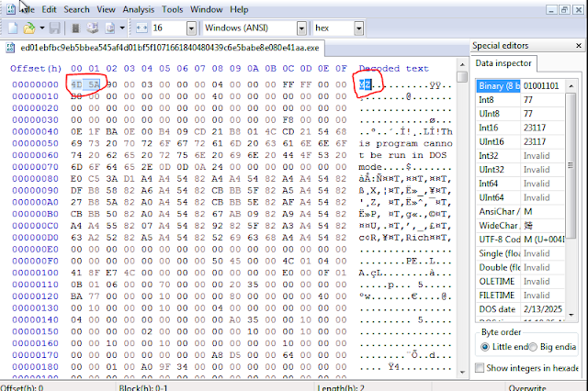Image resolution: width=588 pixels, height=391 pixels.
Task: Open the hex offset base dropdown
Action: pos(359,28)
